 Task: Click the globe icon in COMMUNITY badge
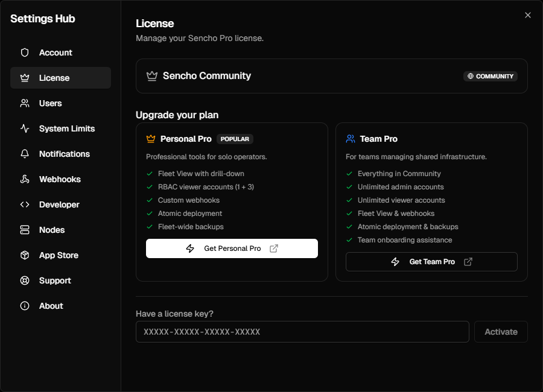(x=470, y=76)
